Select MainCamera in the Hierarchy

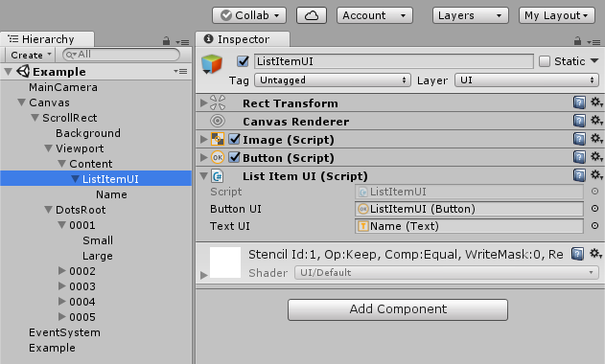tap(63, 87)
